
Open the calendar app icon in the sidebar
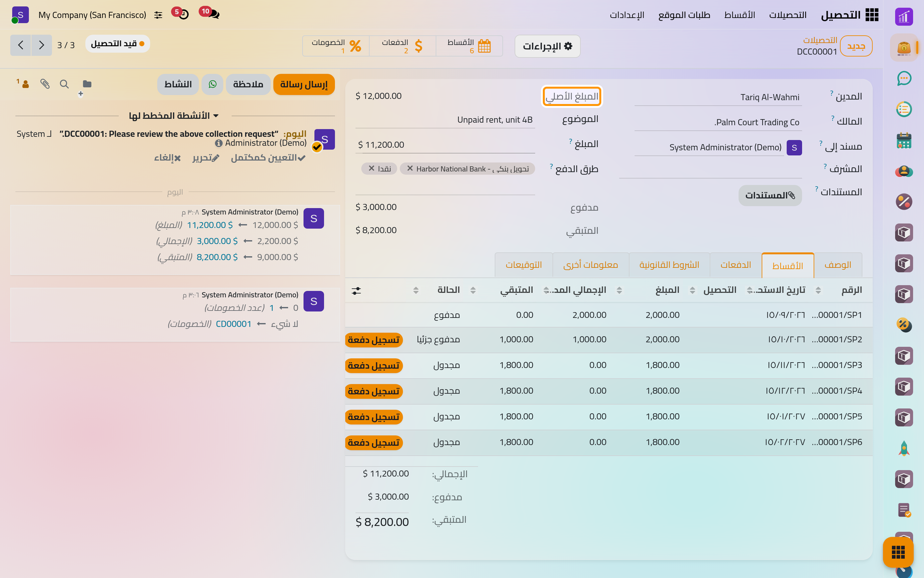(x=904, y=140)
